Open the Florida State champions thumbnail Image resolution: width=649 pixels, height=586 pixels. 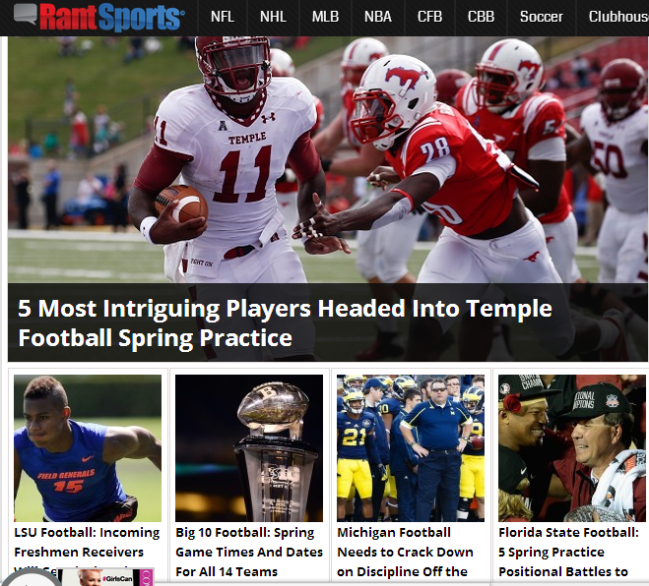pyautogui.click(x=572, y=448)
